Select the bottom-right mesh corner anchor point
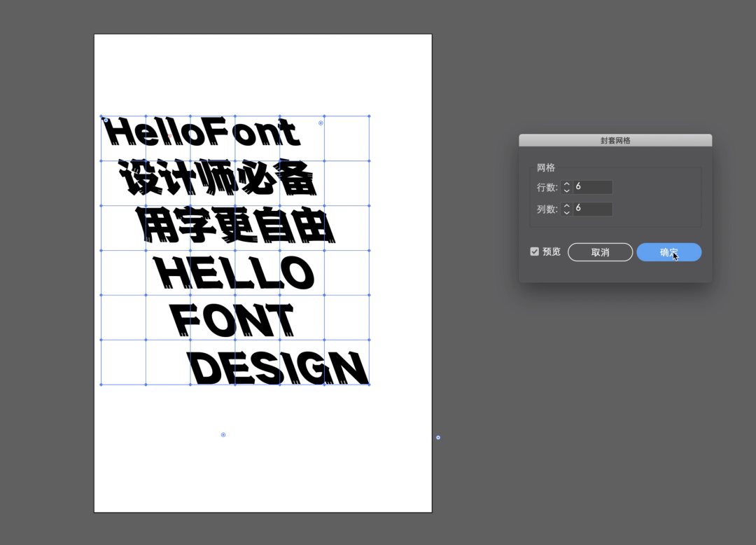The image size is (756, 545). [x=369, y=385]
